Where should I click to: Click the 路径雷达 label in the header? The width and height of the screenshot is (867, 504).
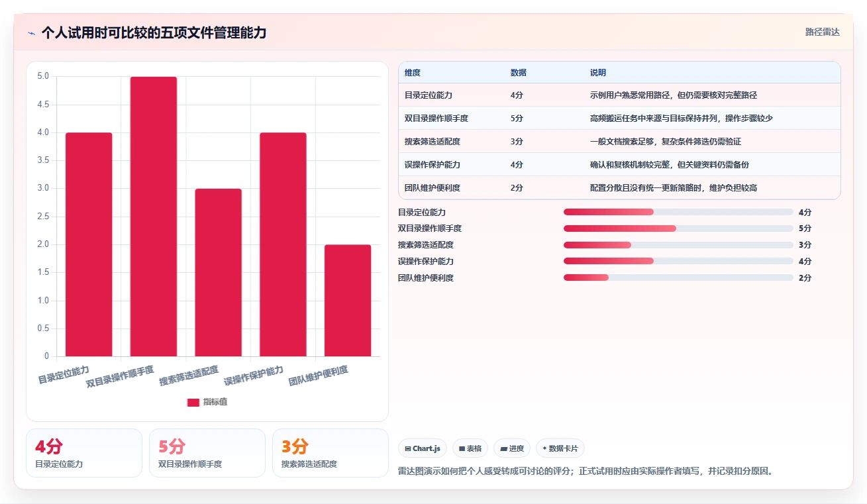pos(823,32)
